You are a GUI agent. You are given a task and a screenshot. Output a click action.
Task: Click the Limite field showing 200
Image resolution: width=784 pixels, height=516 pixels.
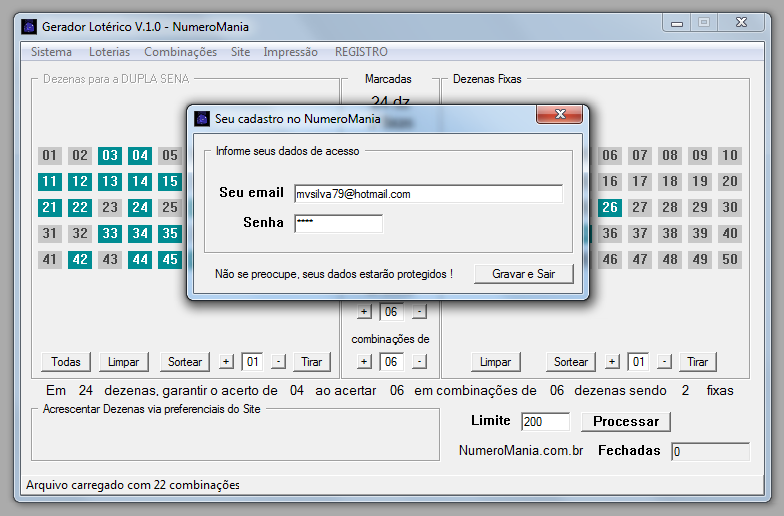[x=545, y=422]
